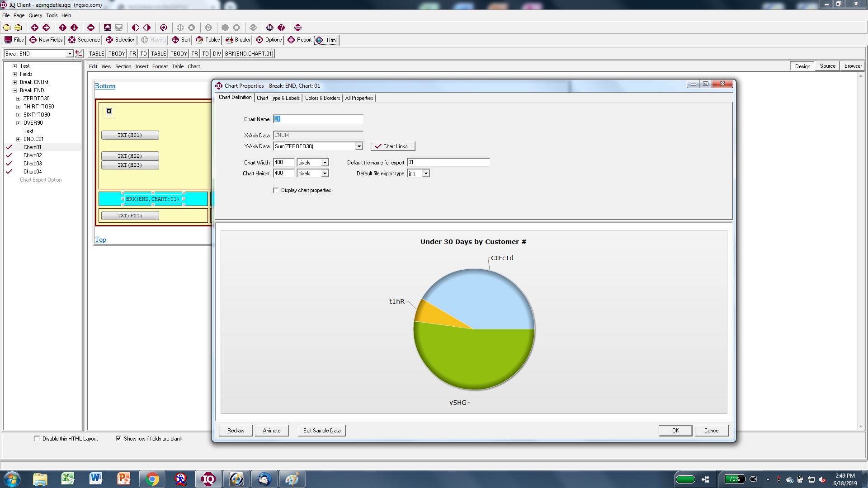Viewport: 868px width, 488px height.
Task: Launch IQ app from Windows taskbar
Action: click(208, 479)
